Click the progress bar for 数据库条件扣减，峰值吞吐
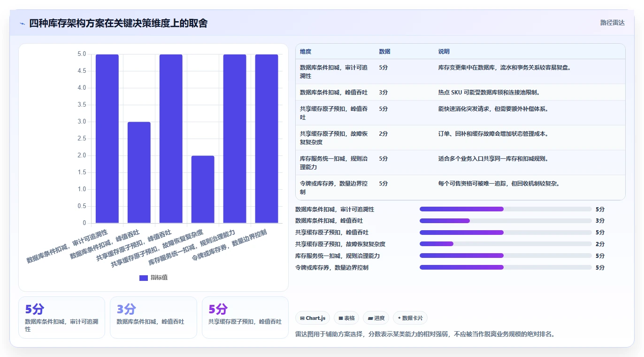Screen dimensions: 644x357 tap(506, 221)
